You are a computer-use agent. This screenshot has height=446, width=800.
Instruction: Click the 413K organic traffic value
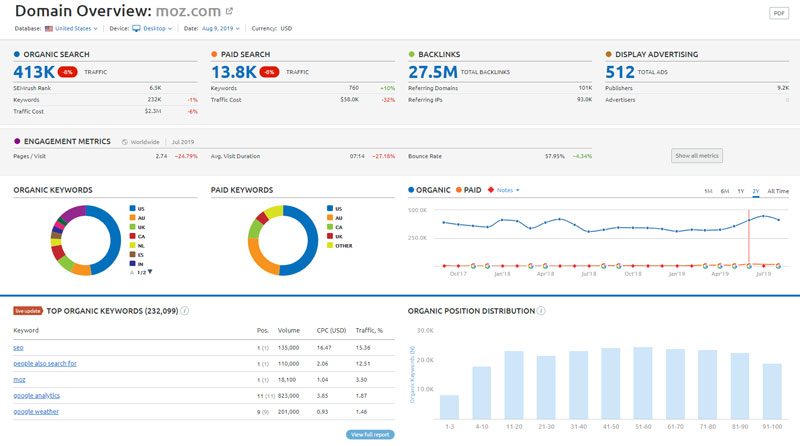[x=34, y=72]
